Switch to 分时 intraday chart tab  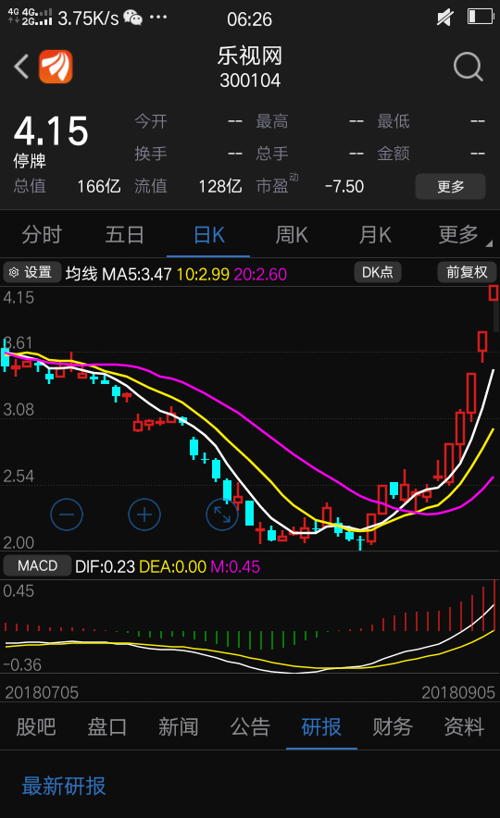click(42, 235)
